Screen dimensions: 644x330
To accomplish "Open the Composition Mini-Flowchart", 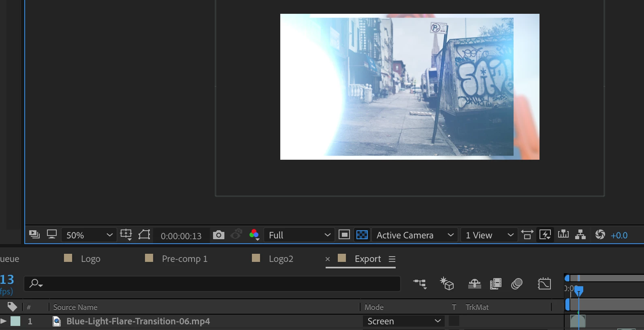I will tap(420, 284).
